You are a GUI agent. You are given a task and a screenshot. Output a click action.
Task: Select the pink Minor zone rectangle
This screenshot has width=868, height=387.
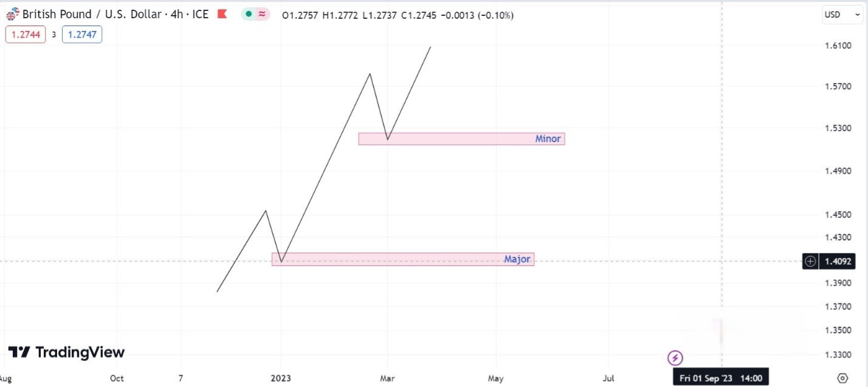coord(450,139)
